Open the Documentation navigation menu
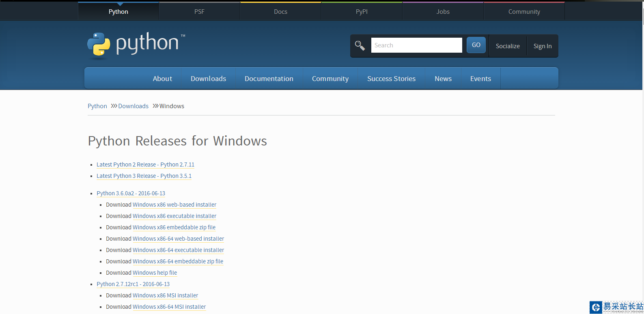Screen dimensions: 644x314 tap(269, 79)
